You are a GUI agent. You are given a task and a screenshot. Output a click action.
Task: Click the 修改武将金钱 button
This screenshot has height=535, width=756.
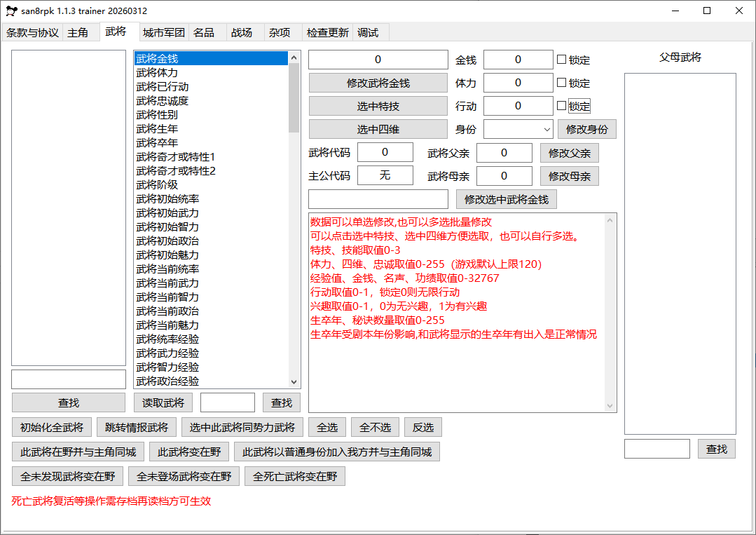[378, 83]
